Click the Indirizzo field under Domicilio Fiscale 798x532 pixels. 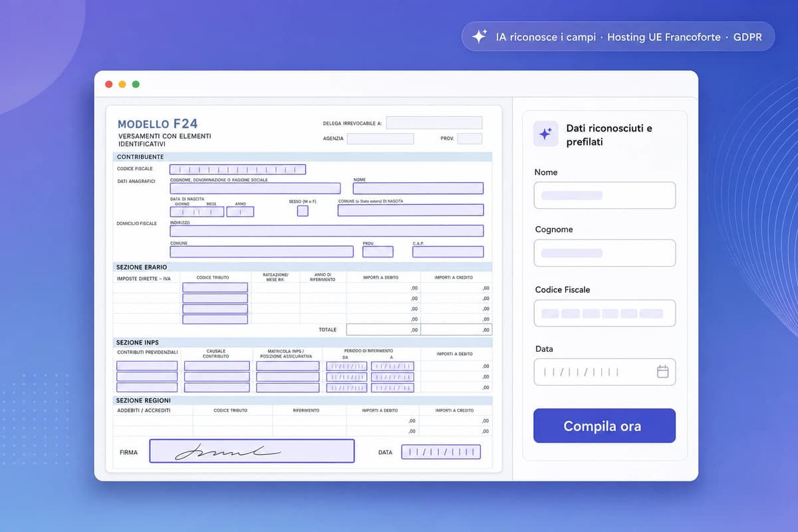[x=327, y=231]
